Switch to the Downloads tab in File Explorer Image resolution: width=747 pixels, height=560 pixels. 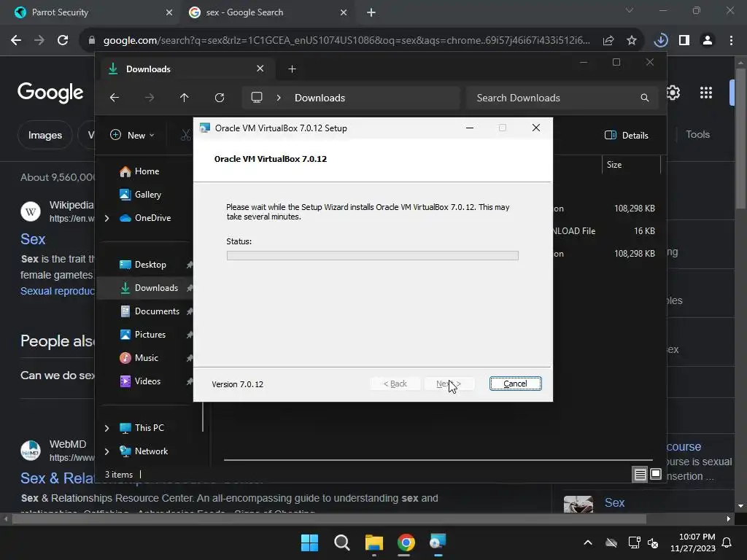tap(186, 69)
